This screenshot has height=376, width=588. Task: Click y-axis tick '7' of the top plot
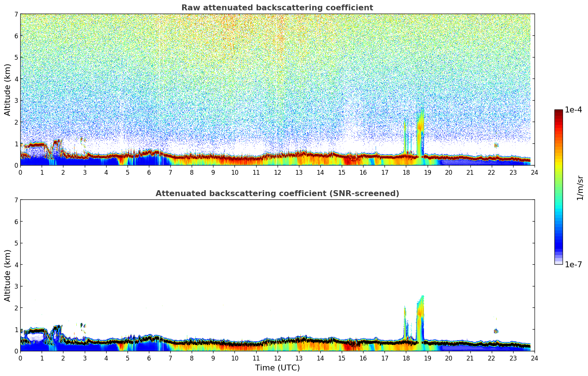tap(16, 14)
